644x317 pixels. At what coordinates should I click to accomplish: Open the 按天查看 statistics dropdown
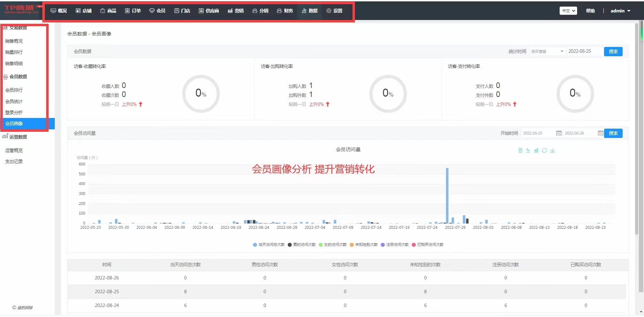pyautogui.click(x=547, y=51)
